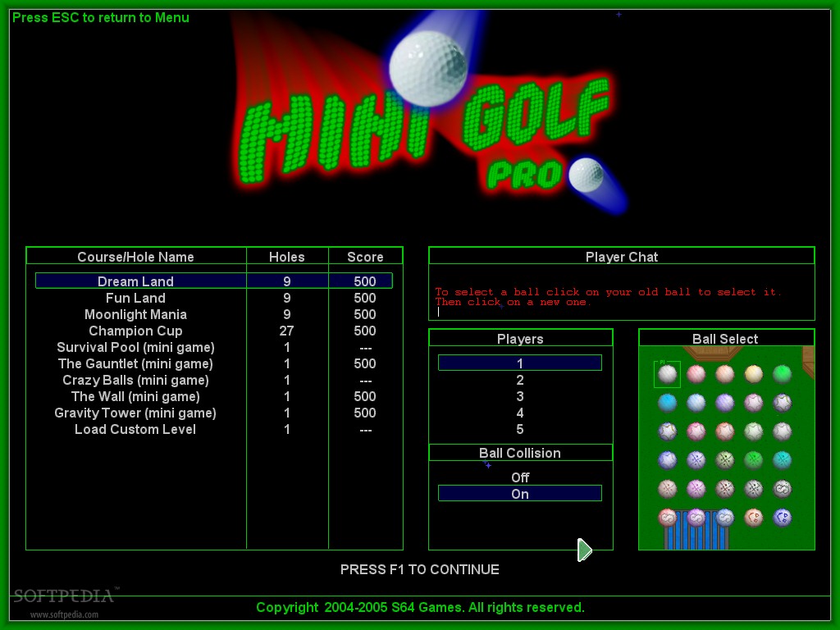Turn Ball Collision Off
This screenshot has width=840, height=630.
coord(519,477)
